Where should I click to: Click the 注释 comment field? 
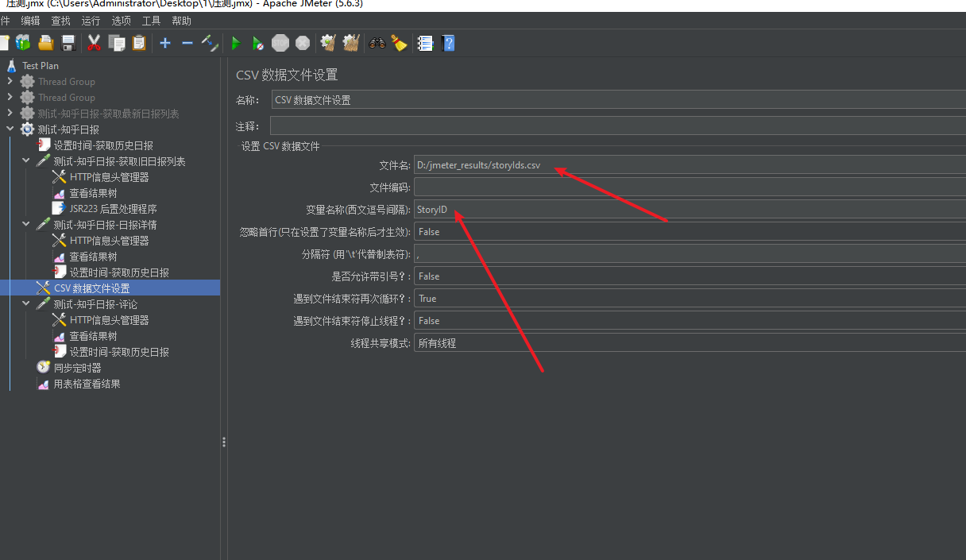(618, 126)
